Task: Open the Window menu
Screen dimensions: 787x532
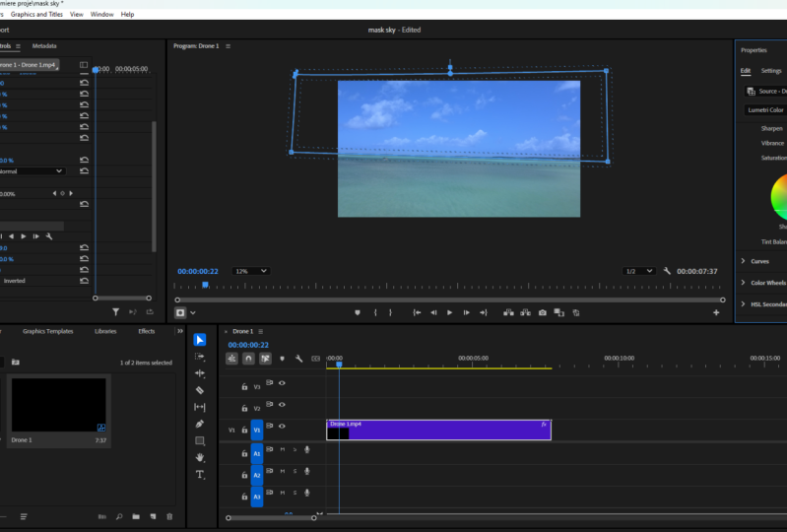Action: (101, 14)
